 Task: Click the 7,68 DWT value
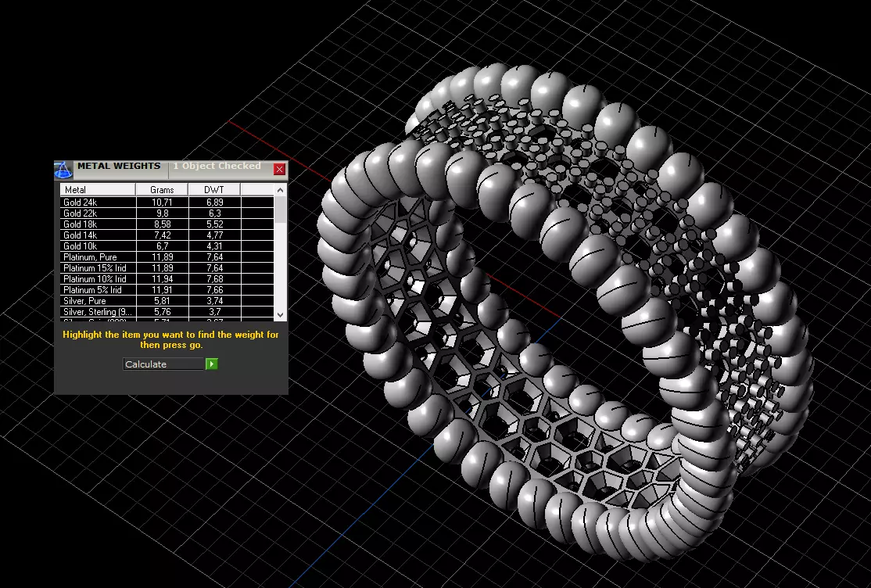214,279
